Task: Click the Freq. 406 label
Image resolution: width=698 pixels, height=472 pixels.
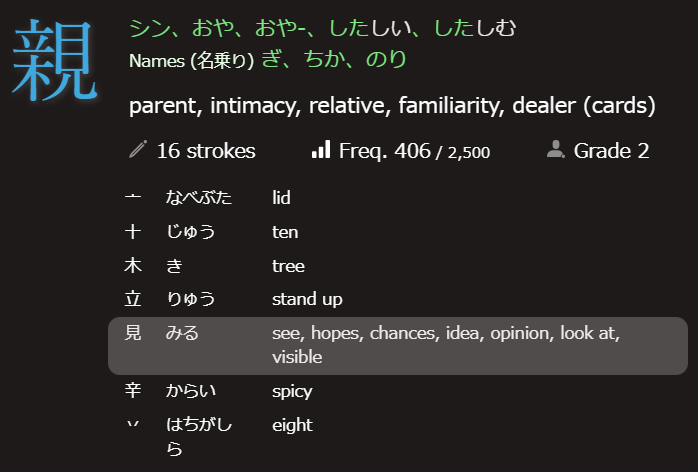Action: pyautogui.click(x=385, y=151)
